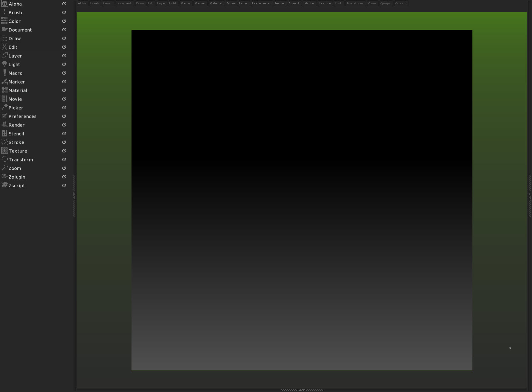This screenshot has height=392, width=532.
Task: Click circular arrow icon beside Edit palette
Action: [64, 47]
